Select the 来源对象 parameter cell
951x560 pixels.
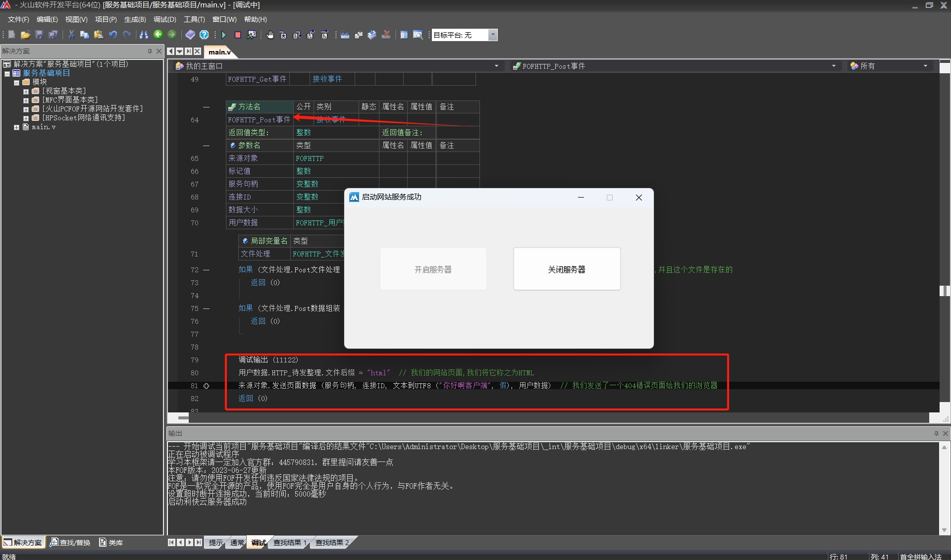(x=260, y=158)
